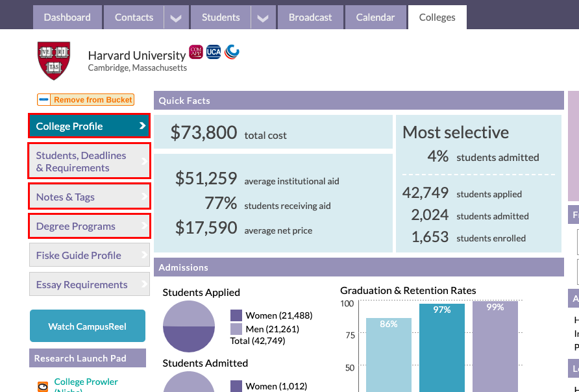Switch to the Dashboard tab
The width and height of the screenshot is (579, 392).
(x=68, y=18)
